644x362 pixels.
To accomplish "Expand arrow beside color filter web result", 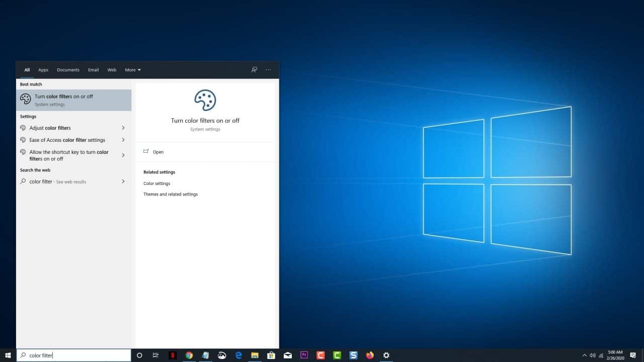I will pos(123,182).
